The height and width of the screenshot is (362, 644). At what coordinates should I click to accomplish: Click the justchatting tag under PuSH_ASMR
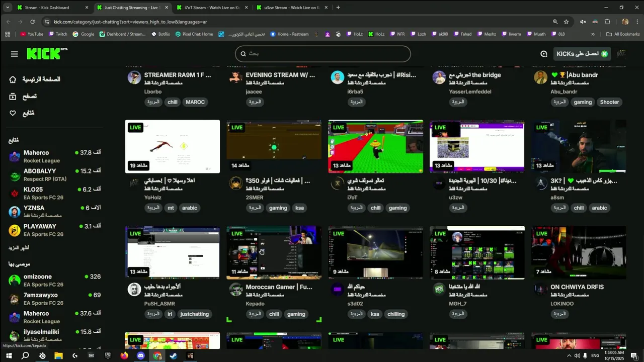[x=194, y=314]
